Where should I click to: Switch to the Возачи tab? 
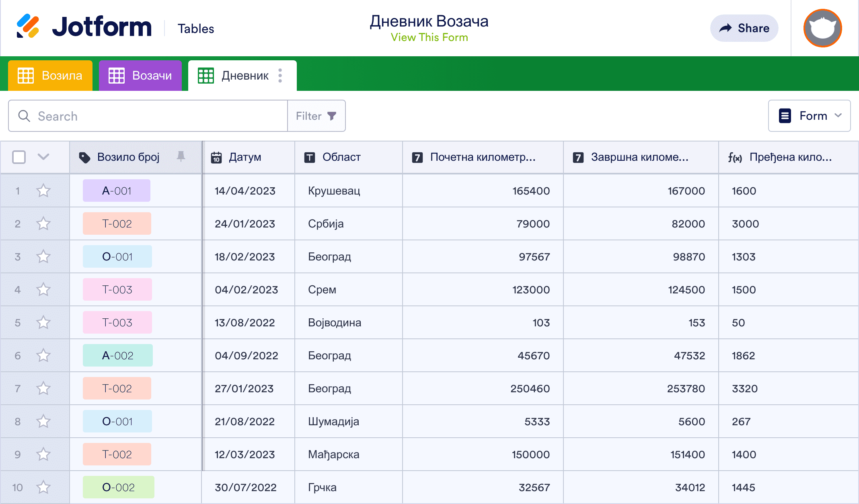(140, 75)
